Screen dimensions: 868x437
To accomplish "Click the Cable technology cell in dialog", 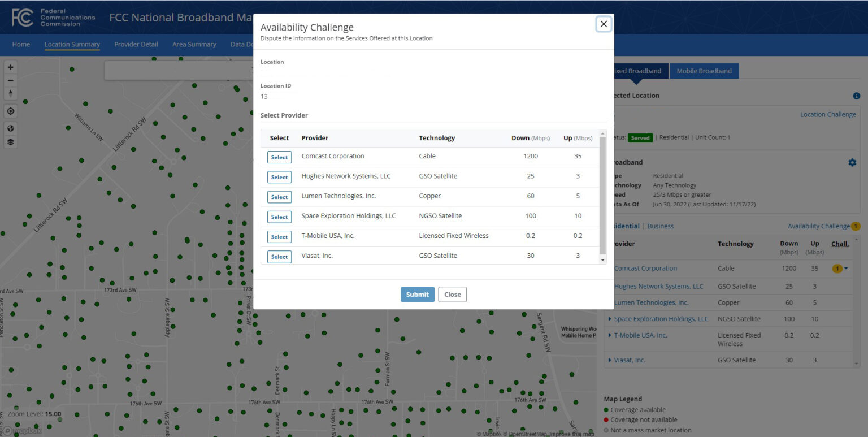I will point(428,156).
